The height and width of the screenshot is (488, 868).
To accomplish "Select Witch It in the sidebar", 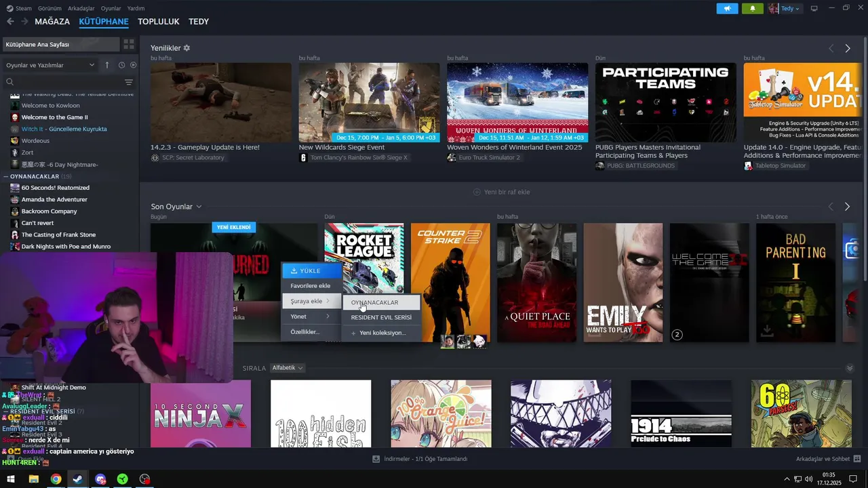I will click(64, 129).
